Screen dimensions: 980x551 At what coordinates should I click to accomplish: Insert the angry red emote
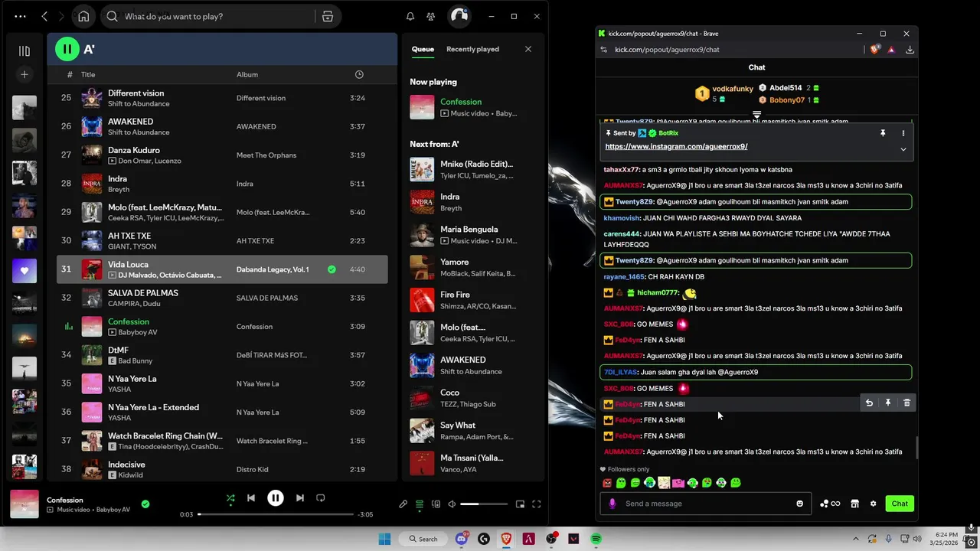pyautogui.click(x=607, y=483)
